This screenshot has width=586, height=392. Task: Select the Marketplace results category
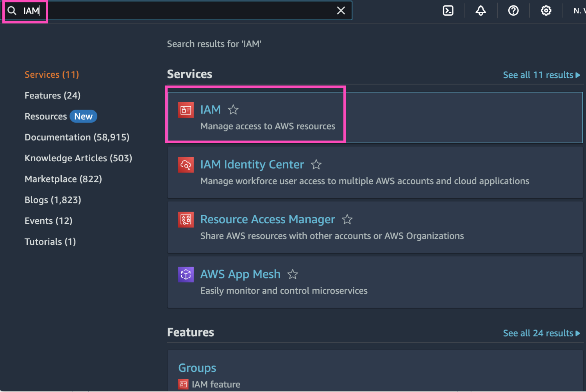click(x=63, y=179)
